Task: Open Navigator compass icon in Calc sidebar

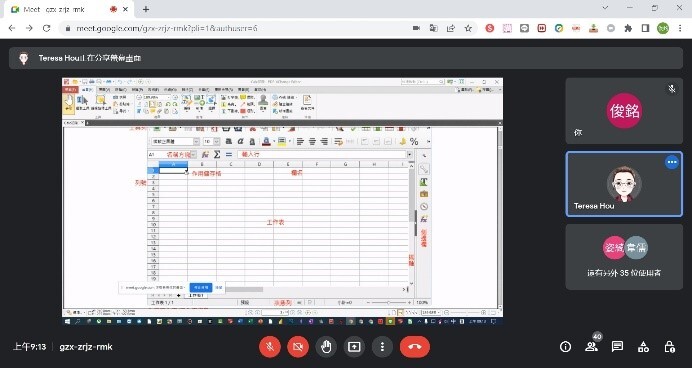Action: [424, 207]
